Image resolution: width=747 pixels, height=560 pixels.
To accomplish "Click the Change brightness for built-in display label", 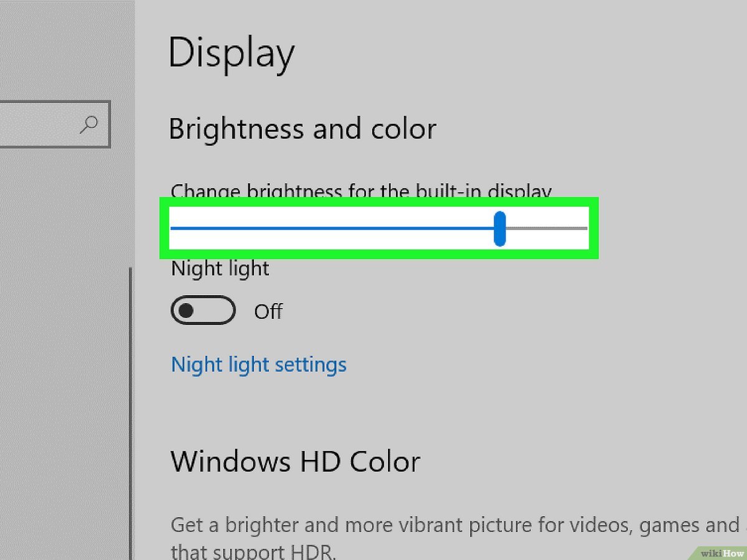I will 361,192.
